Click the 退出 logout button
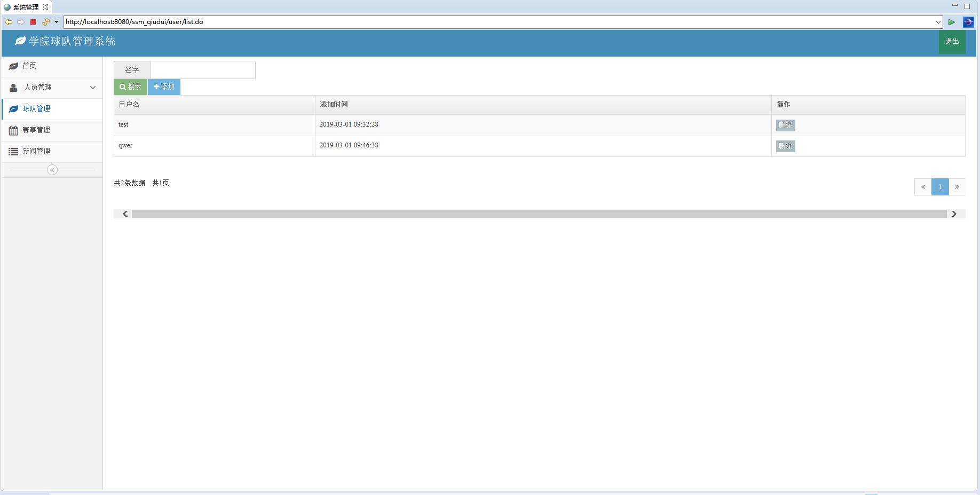 pos(952,42)
